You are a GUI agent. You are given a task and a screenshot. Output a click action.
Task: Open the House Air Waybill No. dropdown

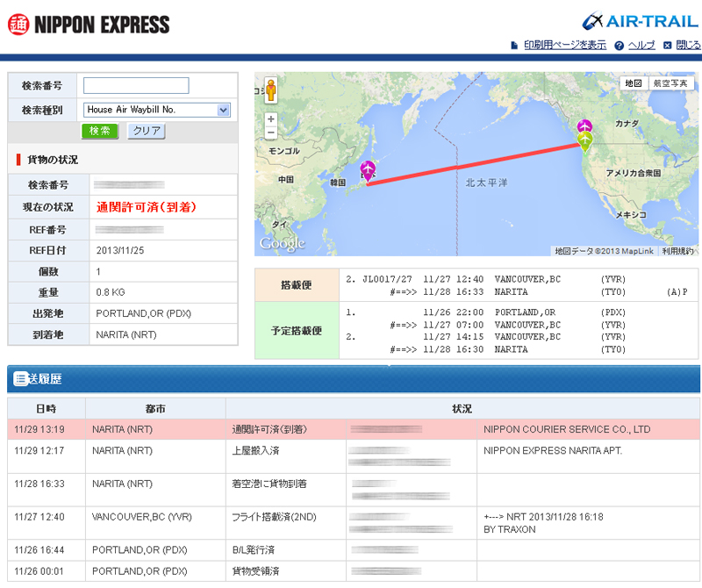click(157, 110)
